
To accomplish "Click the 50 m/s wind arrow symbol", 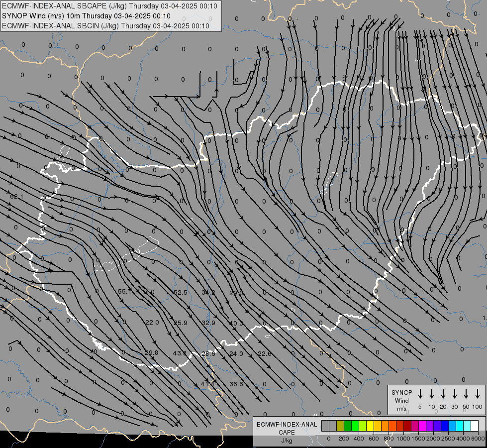I will [x=466, y=394].
